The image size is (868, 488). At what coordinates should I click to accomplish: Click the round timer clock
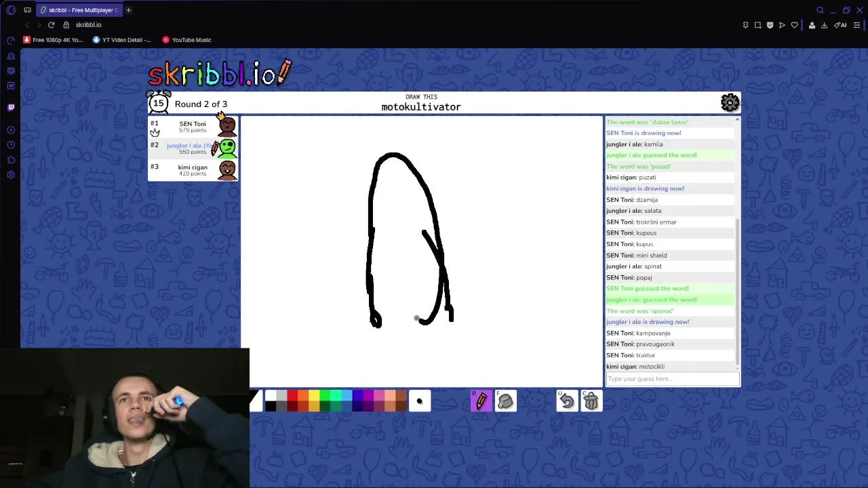159,103
